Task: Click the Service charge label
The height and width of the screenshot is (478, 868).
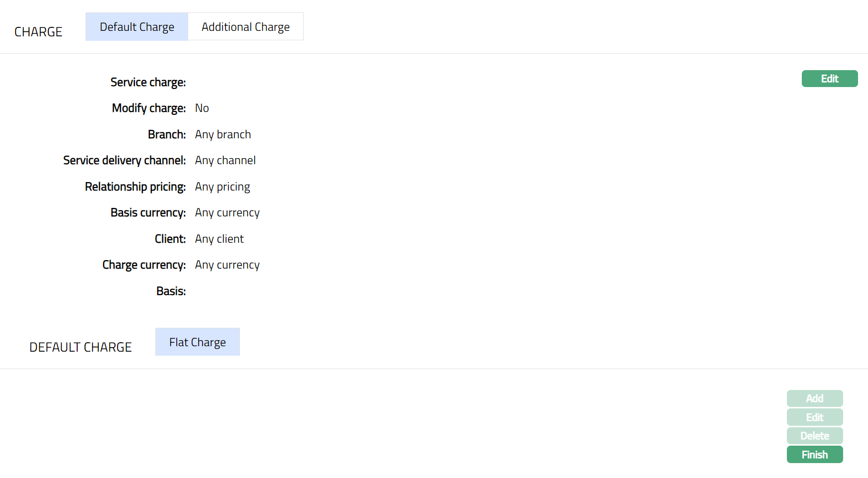Action: (x=148, y=82)
